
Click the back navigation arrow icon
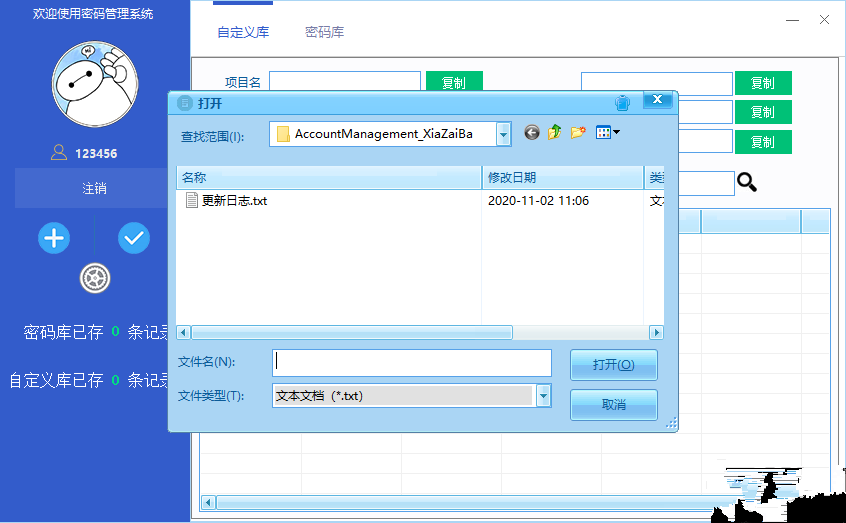pyautogui.click(x=532, y=133)
